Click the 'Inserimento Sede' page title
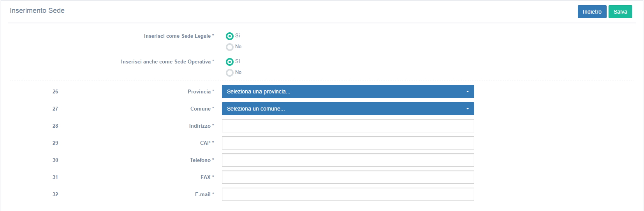This screenshot has width=644, height=211. pyautogui.click(x=37, y=11)
